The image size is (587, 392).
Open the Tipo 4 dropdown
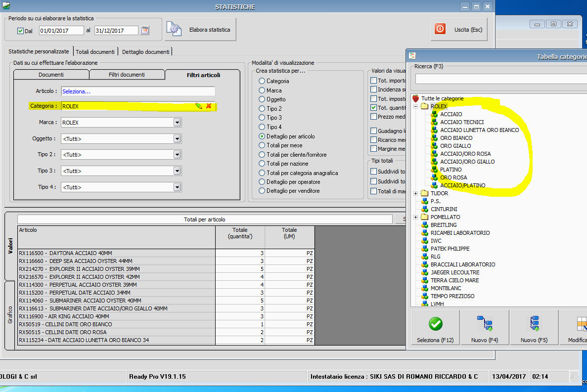tap(178, 187)
